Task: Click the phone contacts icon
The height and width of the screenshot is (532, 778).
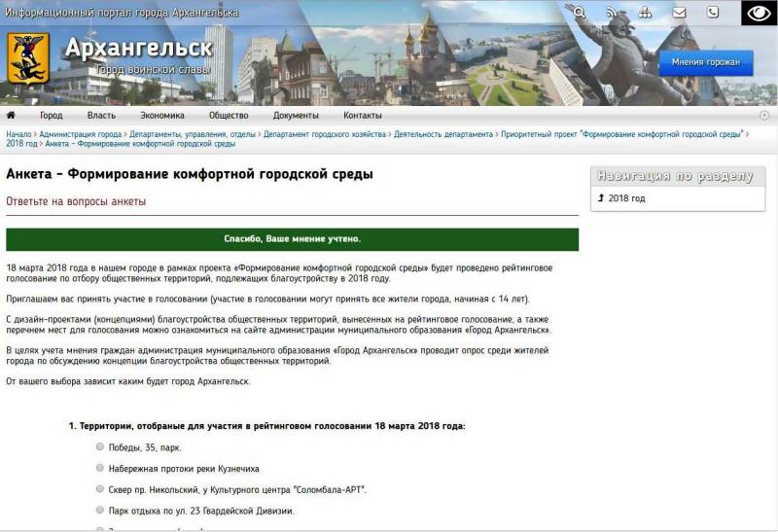Action: pyautogui.click(x=713, y=13)
